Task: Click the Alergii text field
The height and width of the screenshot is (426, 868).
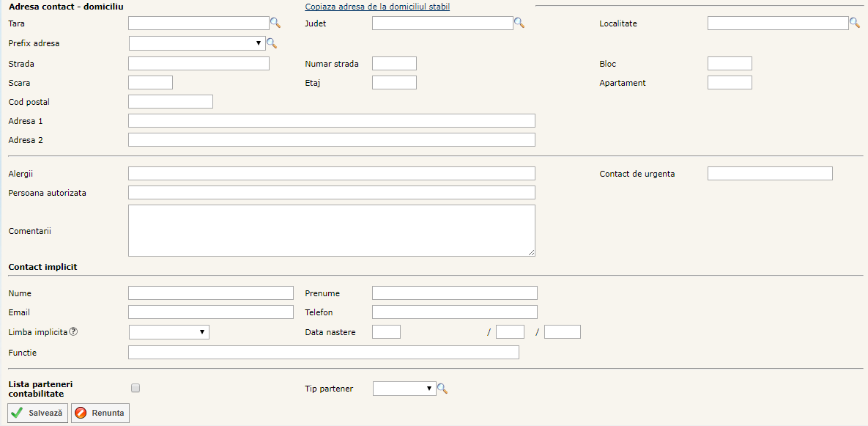Action: (331, 174)
